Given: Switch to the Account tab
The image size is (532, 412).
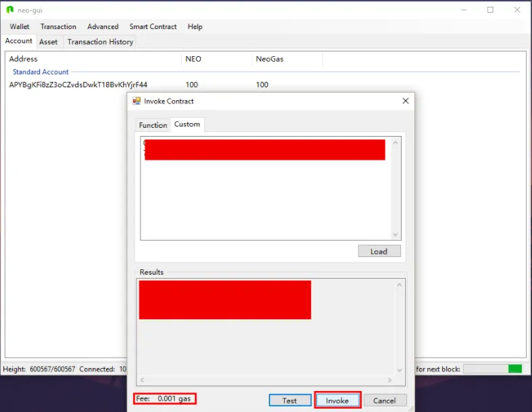Looking at the screenshot, I should [18, 41].
